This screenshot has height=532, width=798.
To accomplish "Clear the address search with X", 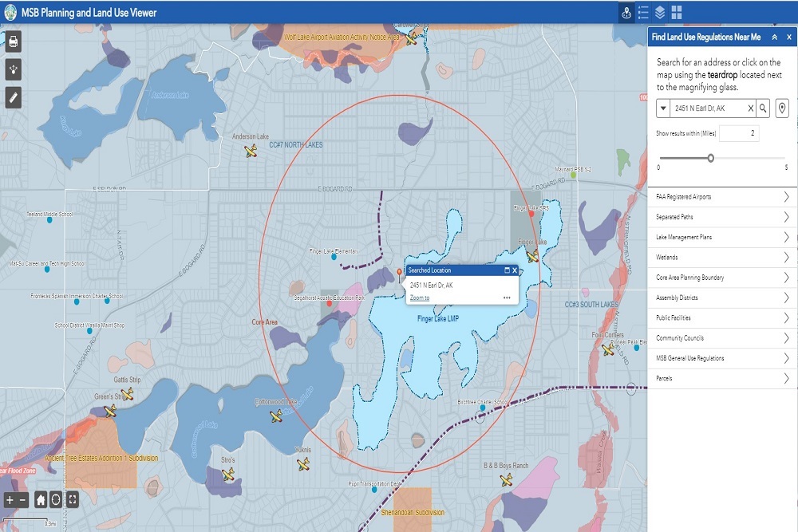I will coord(750,108).
